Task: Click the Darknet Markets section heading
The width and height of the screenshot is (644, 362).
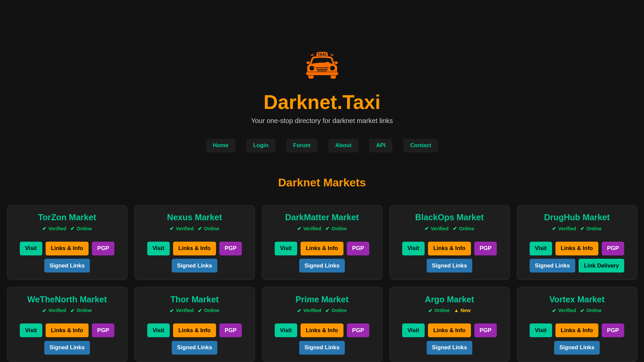Action: click(322, 183)
